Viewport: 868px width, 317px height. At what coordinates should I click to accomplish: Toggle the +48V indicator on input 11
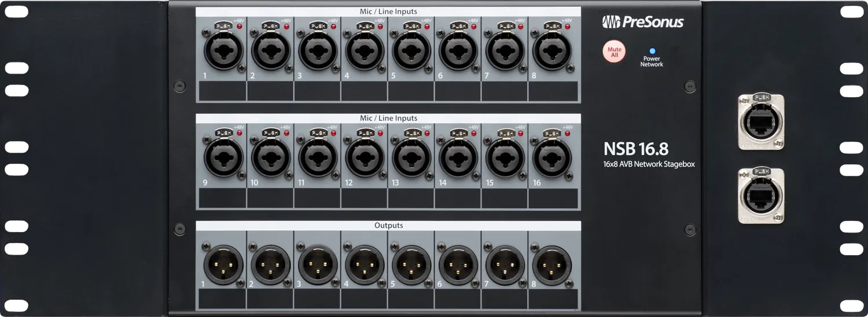click(x=333, y=133)
